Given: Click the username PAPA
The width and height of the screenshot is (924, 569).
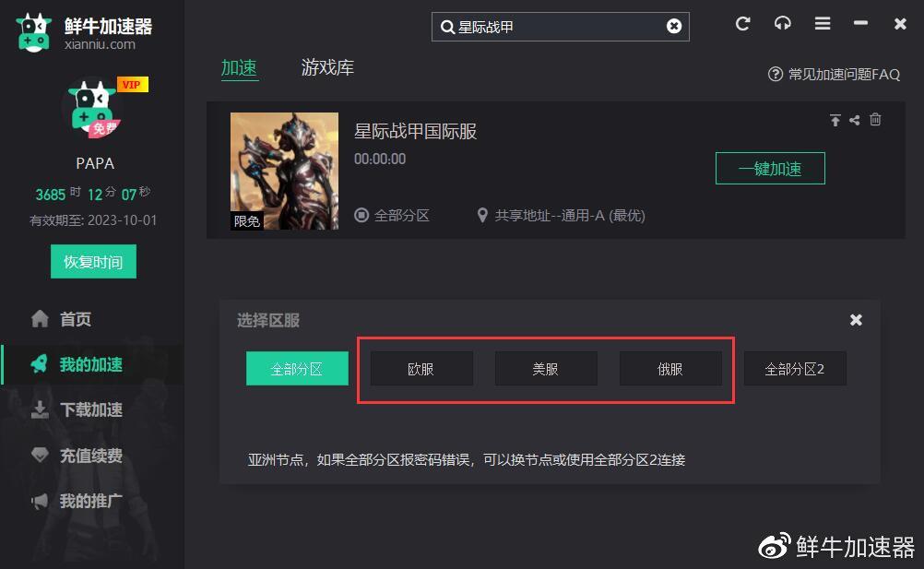Looking at the screenshot, I should 95,163.
